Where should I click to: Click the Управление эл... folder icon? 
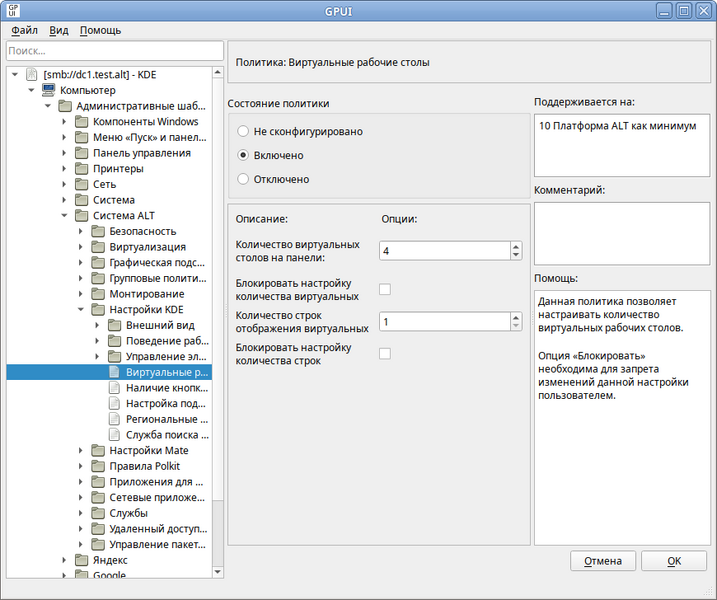point(114,356)
